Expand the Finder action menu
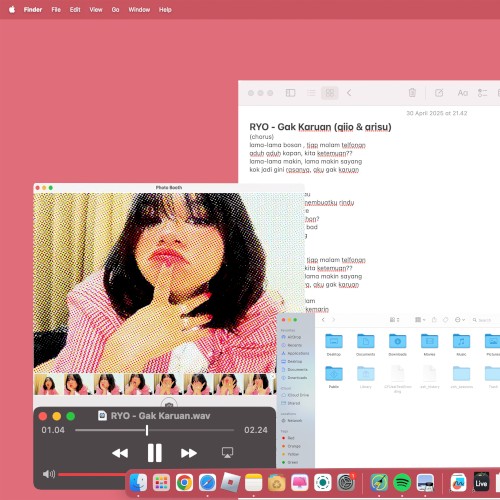This screenshot has height=500, width=500. pyautogui.click(x=460, y=320)
